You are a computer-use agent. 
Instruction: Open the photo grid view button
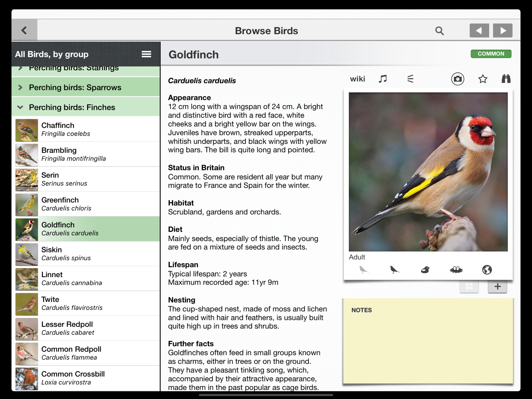pyautogui.click(x=469, y=286)
